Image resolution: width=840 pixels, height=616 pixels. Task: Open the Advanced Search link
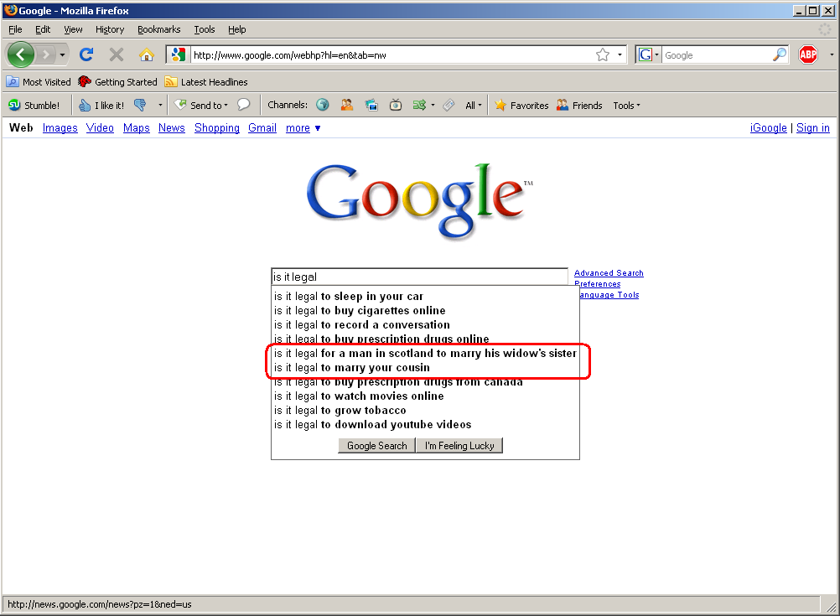point(609,273)
